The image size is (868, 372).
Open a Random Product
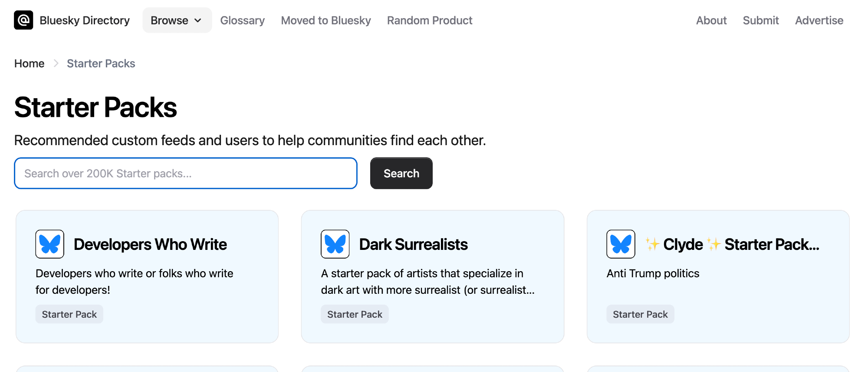pyautogui.click(x=430, y=20)
